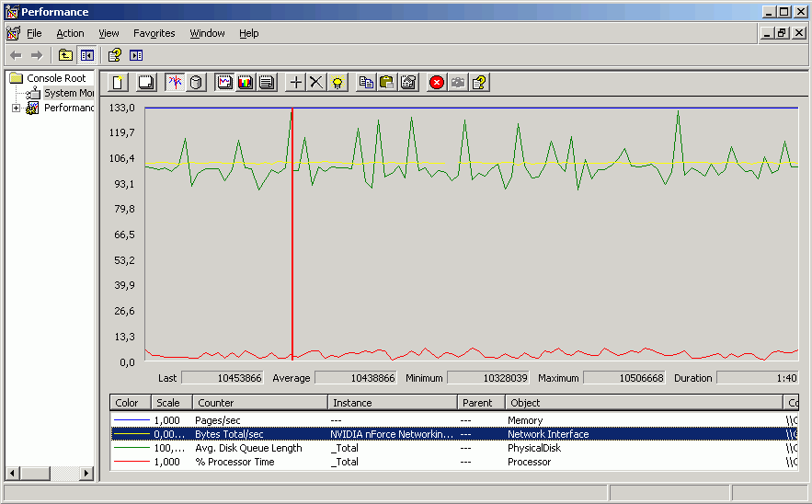Click the Average value field 10438866
The height and width of the screenshot is (504, 812).
tap(356, 378)
